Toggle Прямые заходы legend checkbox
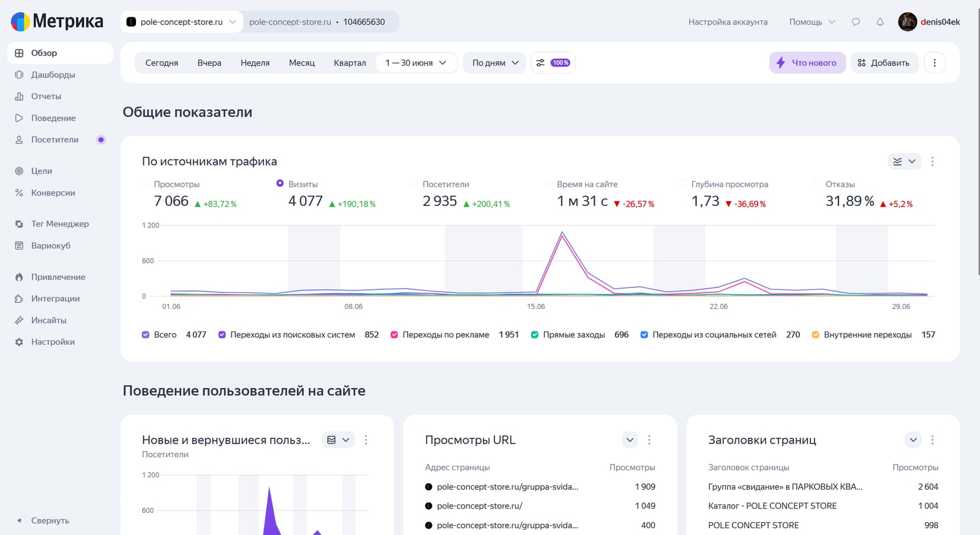The image size is (980, 535). 535,335
